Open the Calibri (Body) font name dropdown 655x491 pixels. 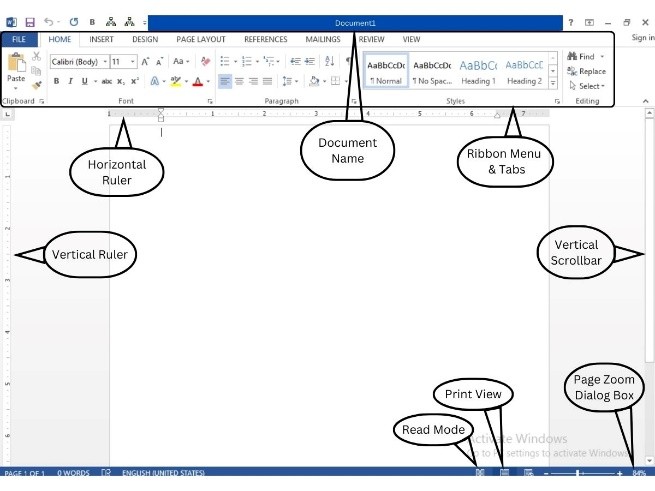tap(78, 61)
